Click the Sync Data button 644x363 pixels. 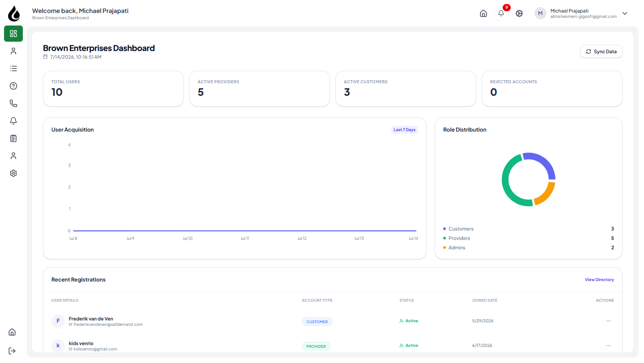point(601,51)
